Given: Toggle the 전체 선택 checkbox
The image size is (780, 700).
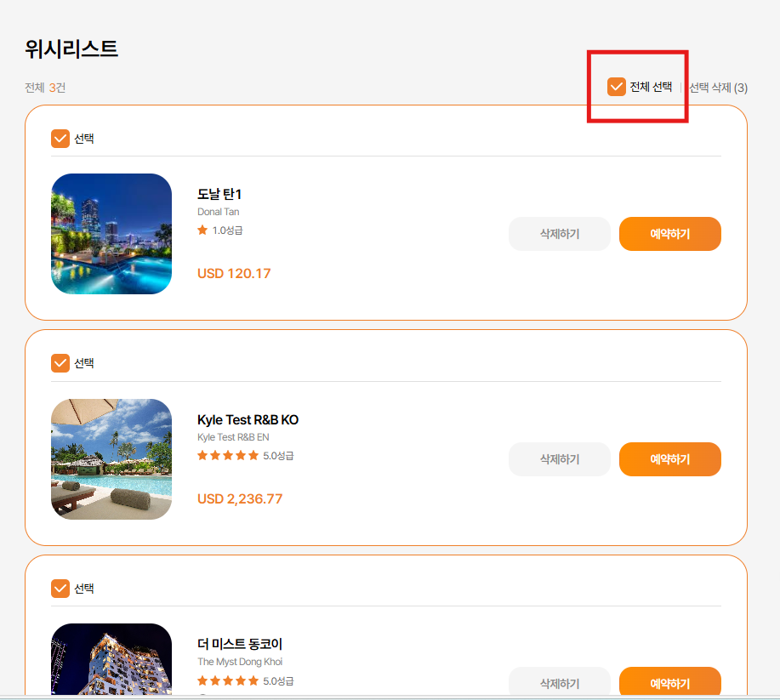Looking at the screenshot, I should click(617, 87).
